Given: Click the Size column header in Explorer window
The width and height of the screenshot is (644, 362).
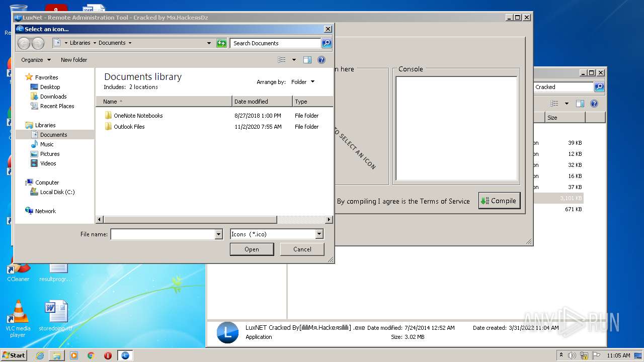Looking at the screenshot, I should [x=565, y=118].
